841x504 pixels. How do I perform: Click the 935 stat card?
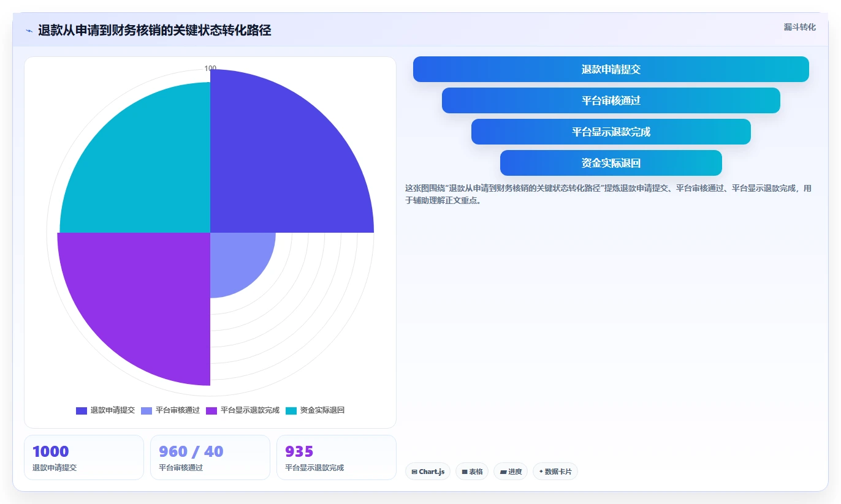pos(337,457)
